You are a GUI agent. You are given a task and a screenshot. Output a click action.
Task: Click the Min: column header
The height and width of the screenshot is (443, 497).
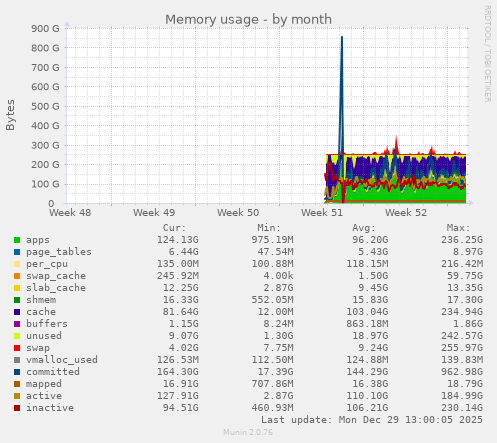[x=269, y=228]
